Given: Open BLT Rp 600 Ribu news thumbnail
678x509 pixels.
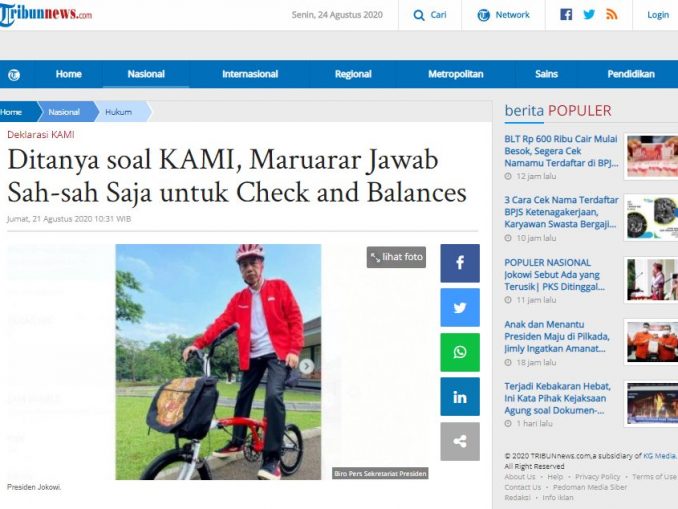Looking at the screenshot, I should click(x=652, y=156).
